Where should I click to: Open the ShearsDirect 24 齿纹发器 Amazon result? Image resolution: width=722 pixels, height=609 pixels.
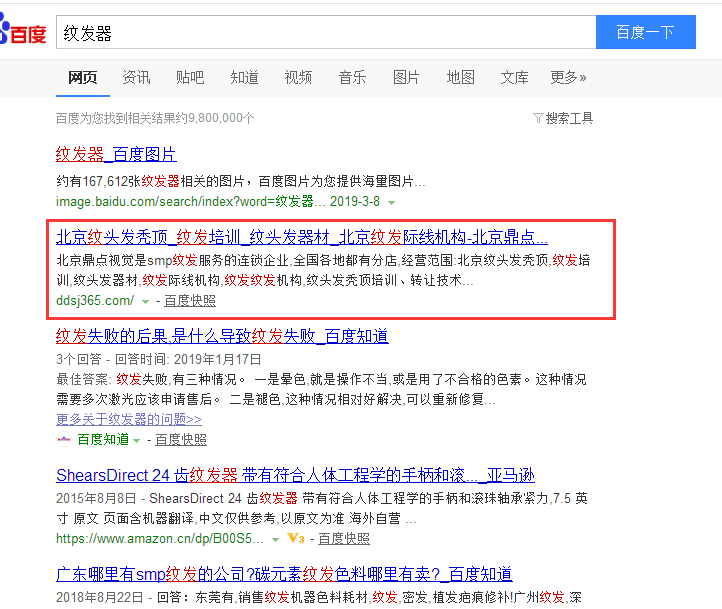pyautogui.click(x=280, y=474)
